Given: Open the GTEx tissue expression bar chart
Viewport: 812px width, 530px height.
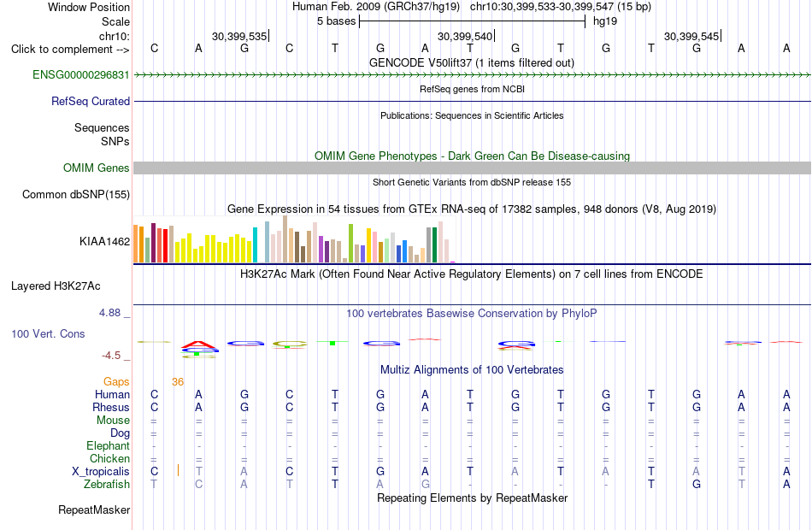Looking at the screenshot, I should click(294, 239).
